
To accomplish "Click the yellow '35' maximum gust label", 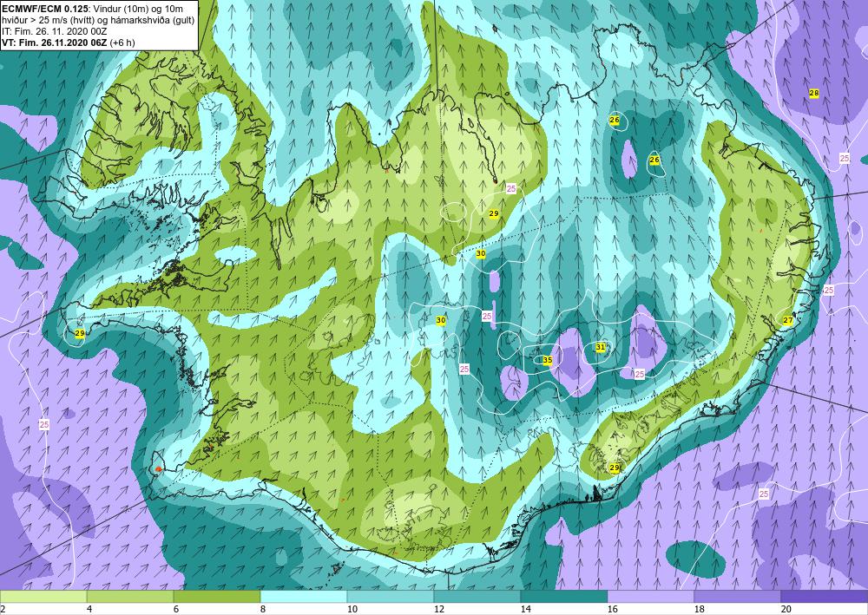I will point(548,360).
